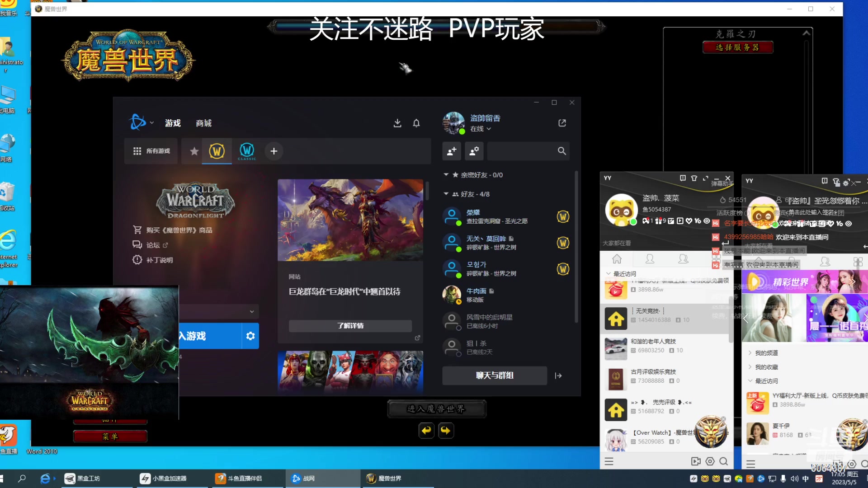
Task: Open home tab in left YY window
Action: coord(617,259)
